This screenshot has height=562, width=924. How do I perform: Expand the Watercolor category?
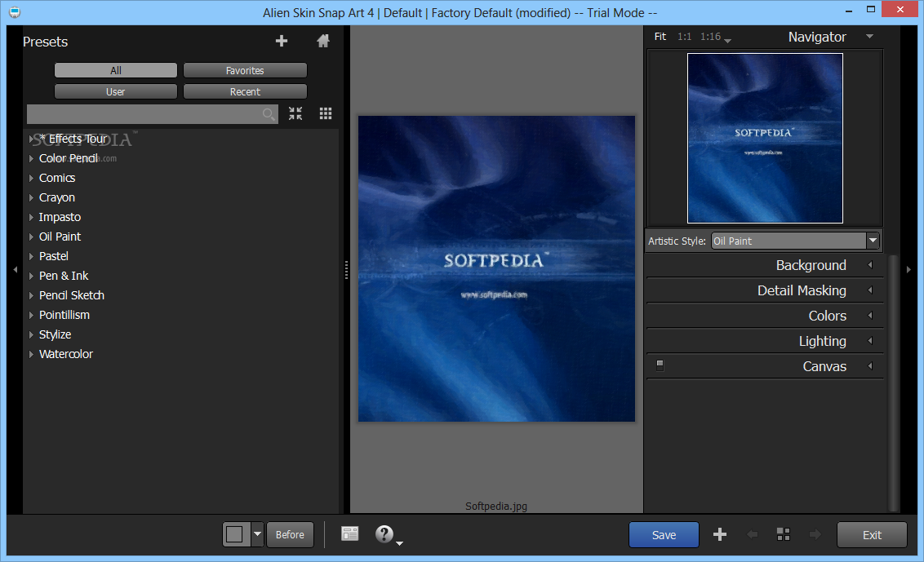pyautogui.click(x=31, y=354)
